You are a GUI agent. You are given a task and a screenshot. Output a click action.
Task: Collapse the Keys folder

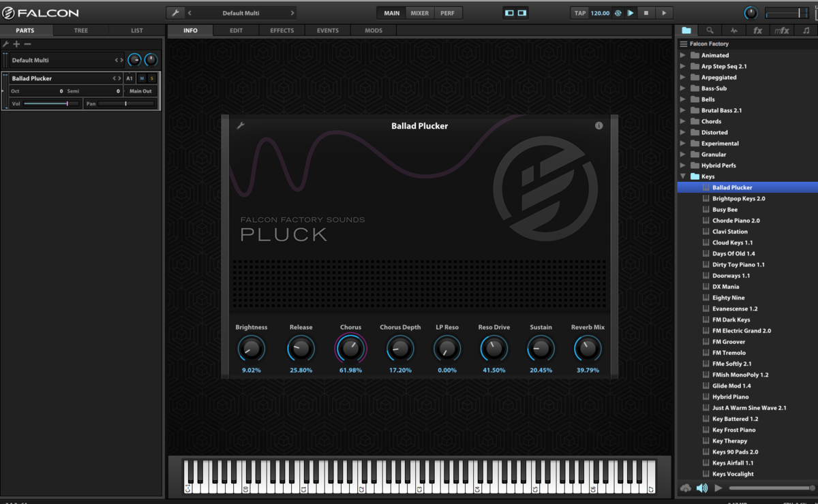coord(683,176)
